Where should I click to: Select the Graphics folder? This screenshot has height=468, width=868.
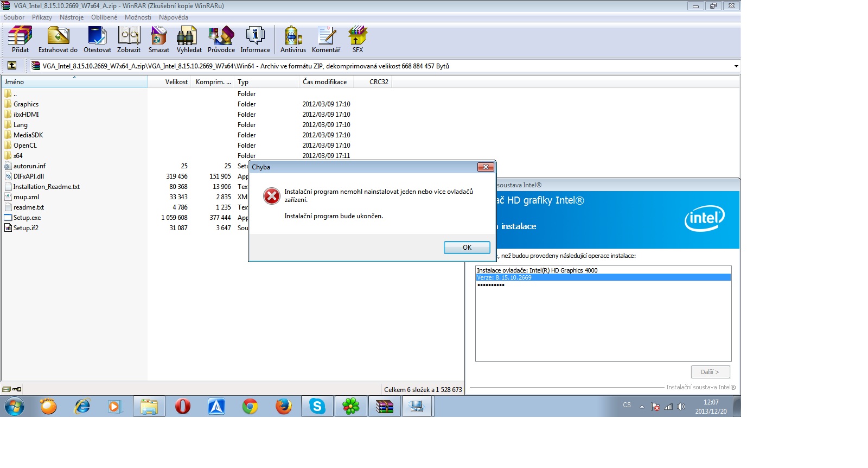click(x=26, y=104)
